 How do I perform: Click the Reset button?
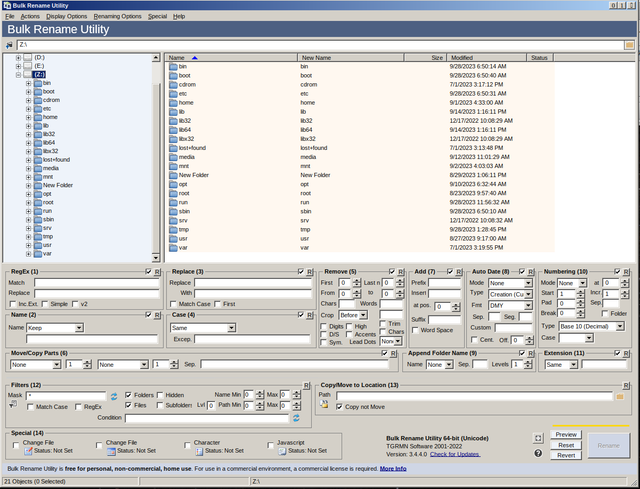pyautogui.click(x=566, y=445)
